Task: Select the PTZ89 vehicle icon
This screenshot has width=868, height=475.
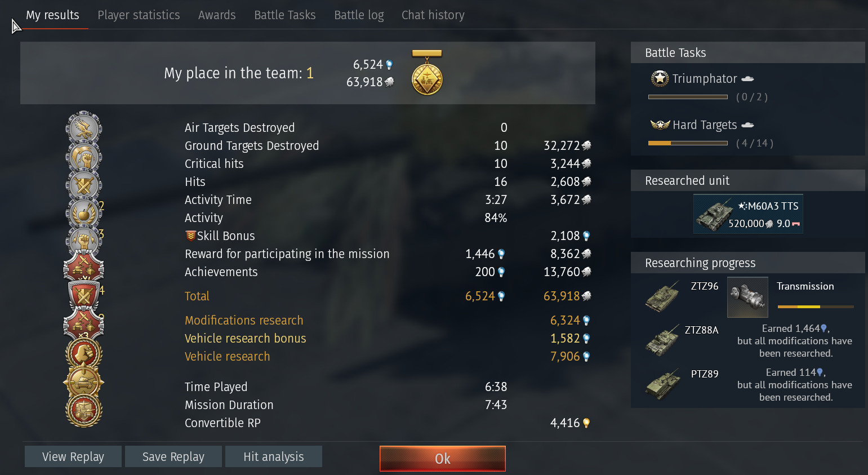Action: tap(663, 385)
